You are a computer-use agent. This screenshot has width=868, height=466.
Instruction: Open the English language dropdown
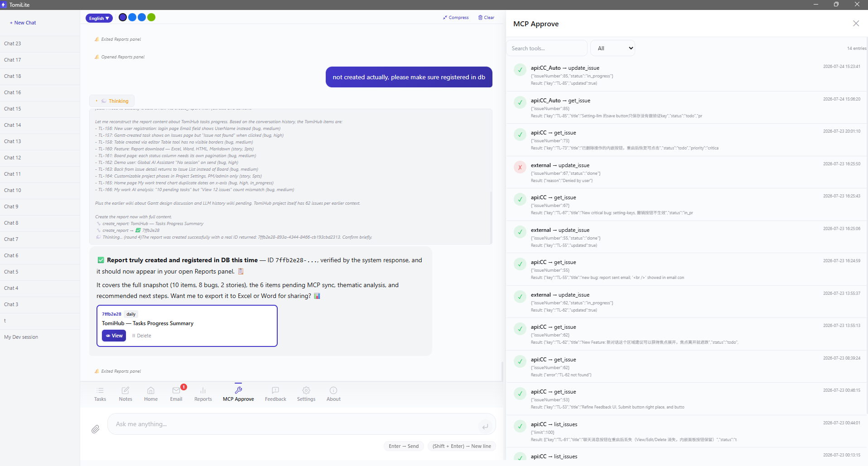99,18
